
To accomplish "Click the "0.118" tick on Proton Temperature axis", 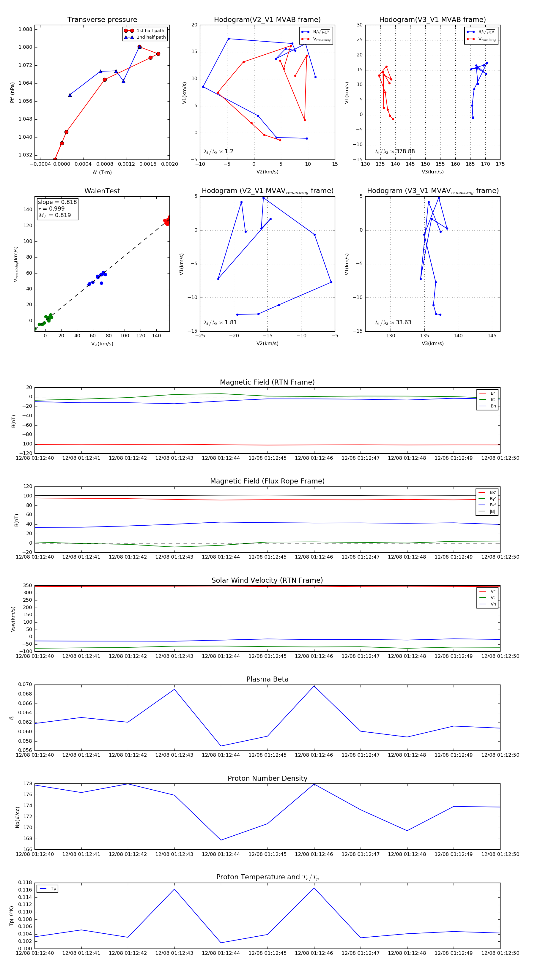I will pos(26,883).
